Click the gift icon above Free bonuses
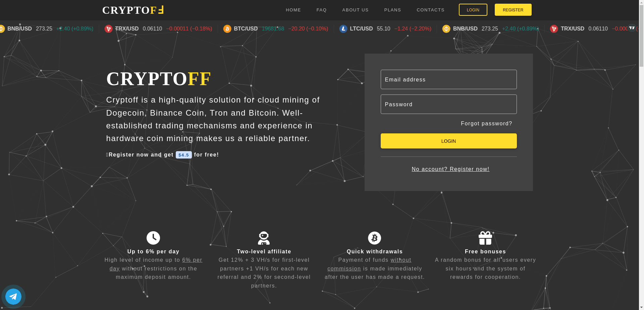The width and height of the screenshot is (644, 310). pos(485,238)
